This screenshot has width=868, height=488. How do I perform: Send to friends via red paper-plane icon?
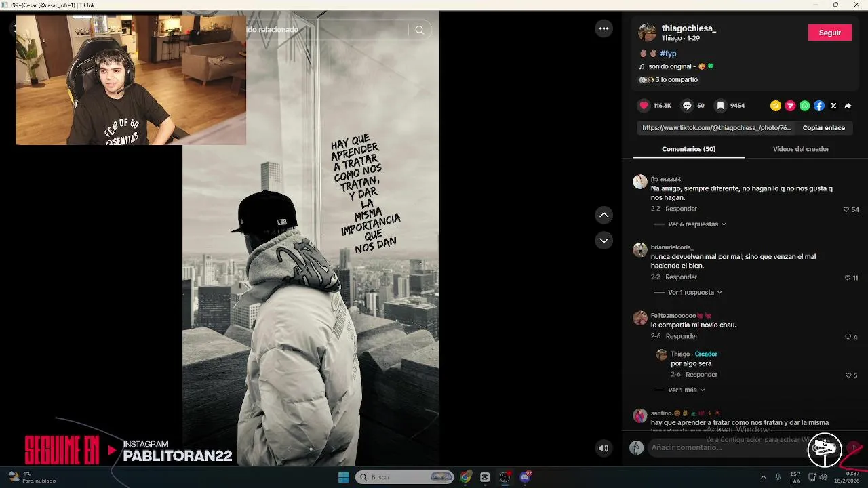(790, 106)
